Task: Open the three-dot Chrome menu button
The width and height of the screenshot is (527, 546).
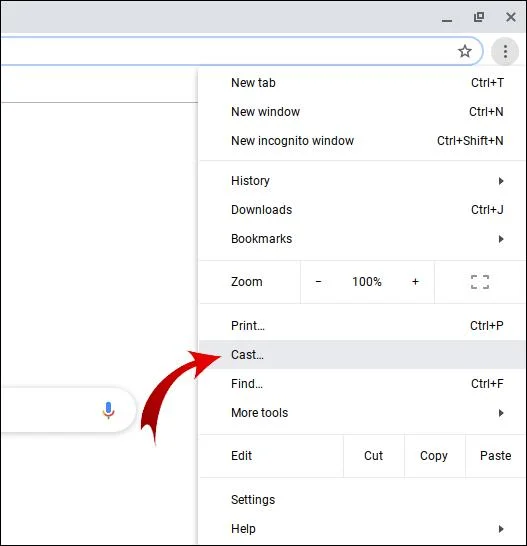Action: (x=505, y=52)
